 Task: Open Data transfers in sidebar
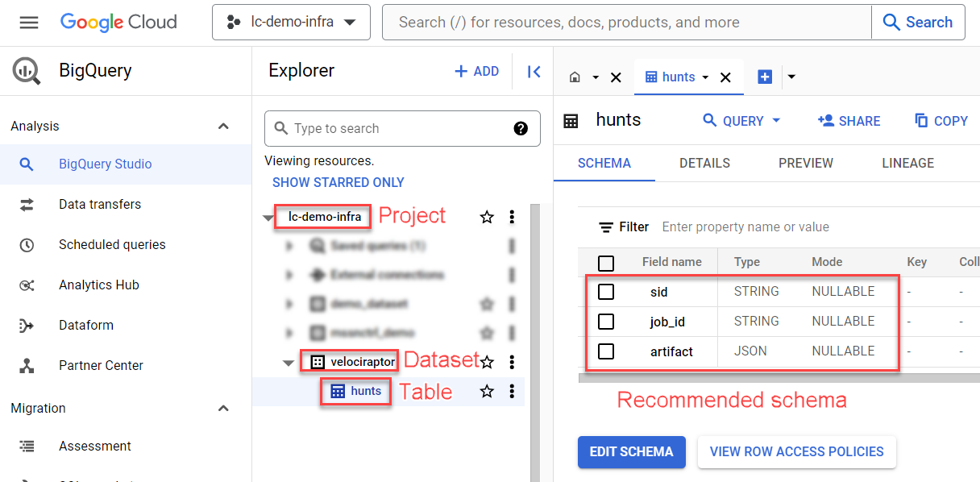point(99,205)
